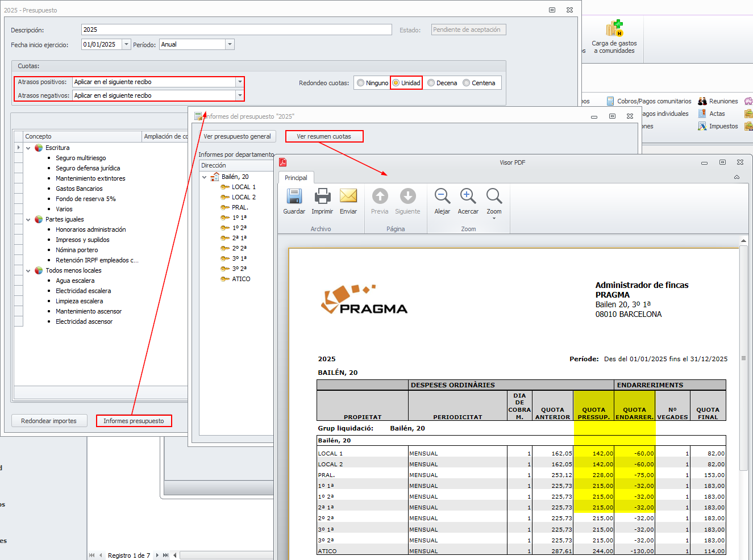Select the ATICO item in the address tree
Screen dimensions: 753x560
coord(241,279)
